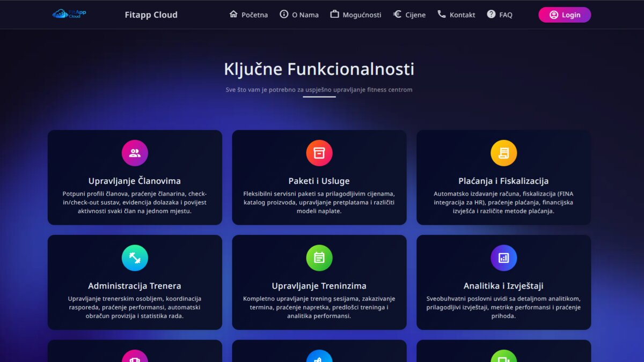Click the Login button
The height and width of the screenshot is (362, 644).
click(565, 15)
